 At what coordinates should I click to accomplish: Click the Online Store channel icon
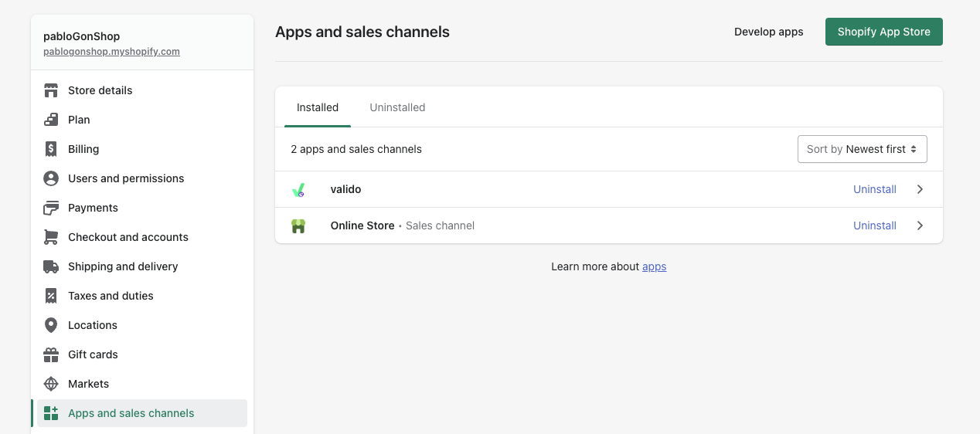pos(298,225)
